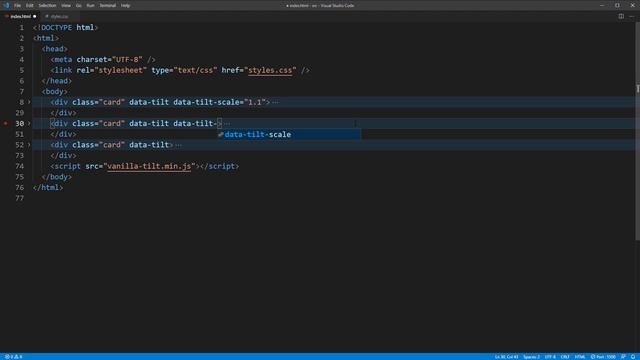The width and height of the screenshot is (640, 360).
Task: Click the feedback icon in status bar
Action: point(623,357)
